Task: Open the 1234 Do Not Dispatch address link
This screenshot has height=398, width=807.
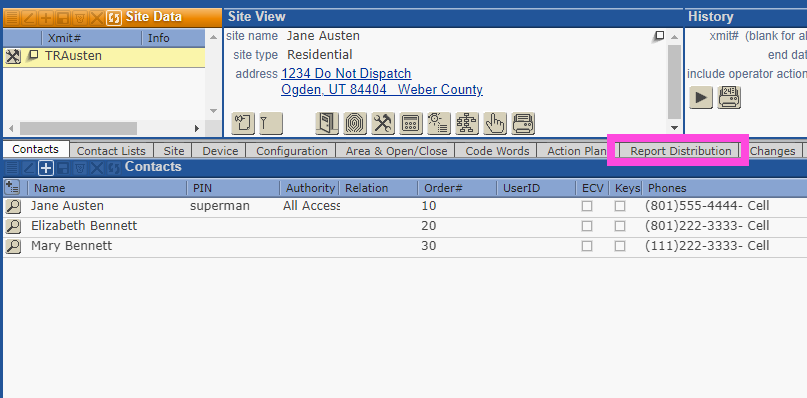Action: point(346,74)
